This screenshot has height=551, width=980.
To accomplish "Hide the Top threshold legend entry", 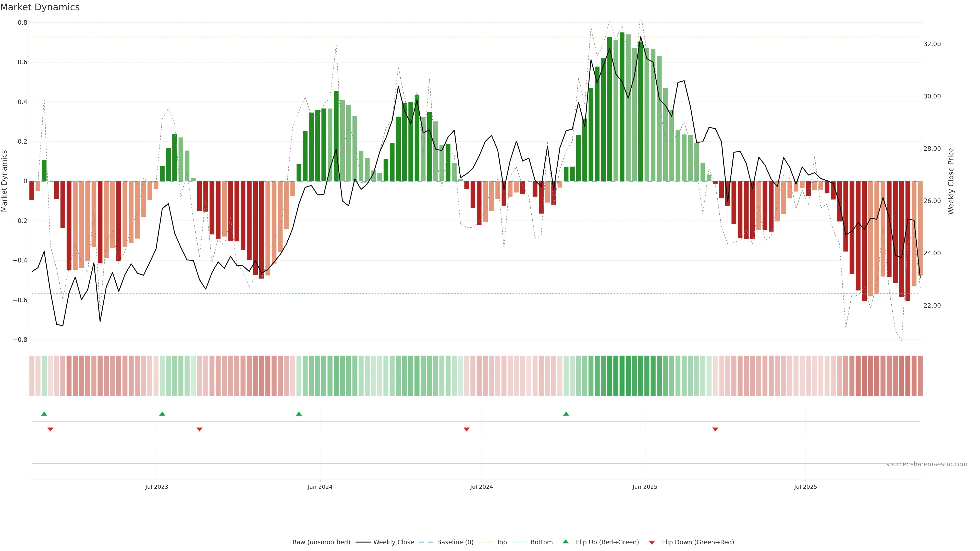I will [501, 542].
